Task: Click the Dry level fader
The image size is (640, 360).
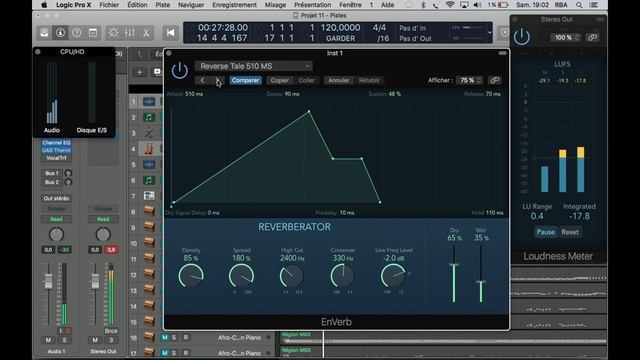Action: pos(454,265)
